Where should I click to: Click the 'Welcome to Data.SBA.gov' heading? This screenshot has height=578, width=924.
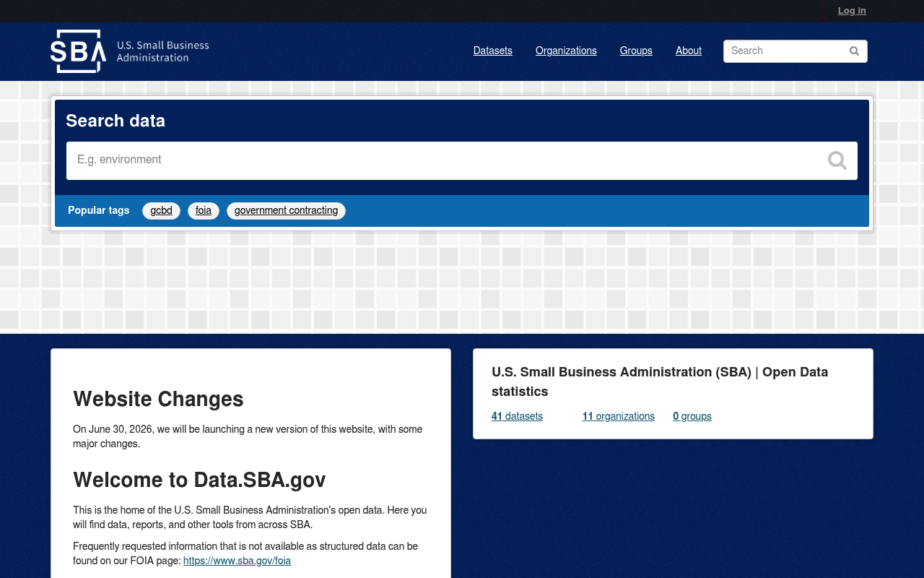tap(199, 480)
